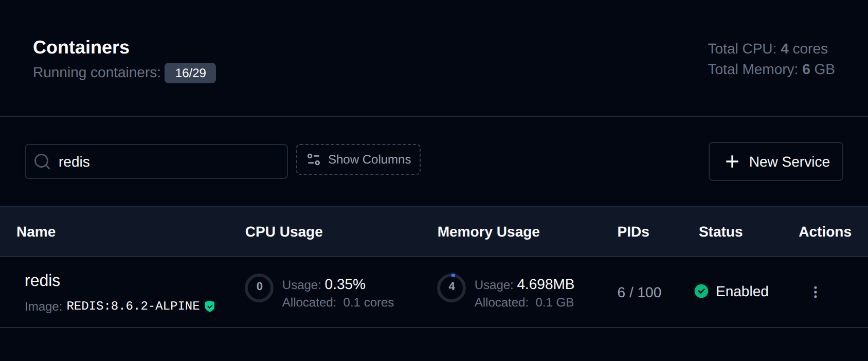Click the Actions column header
The image size is (868, 361).
click(x=825, y=232)
